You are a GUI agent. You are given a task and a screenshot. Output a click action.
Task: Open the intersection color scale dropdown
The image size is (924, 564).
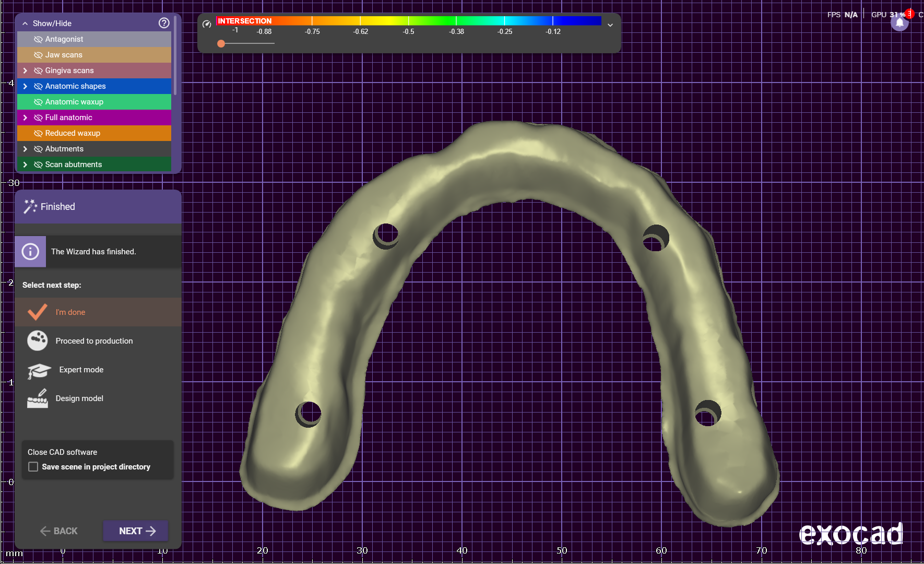(610, 25)
